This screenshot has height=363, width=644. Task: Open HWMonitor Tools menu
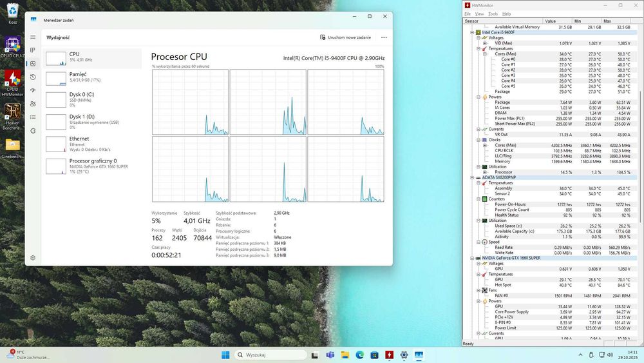pyautogui.click(x=493, y=14)
